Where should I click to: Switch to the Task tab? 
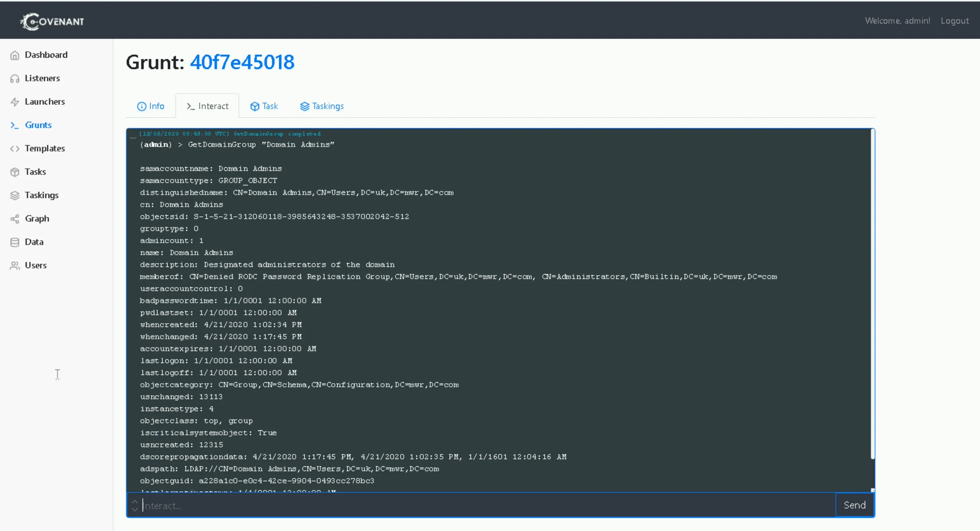[x=264, y=106]
